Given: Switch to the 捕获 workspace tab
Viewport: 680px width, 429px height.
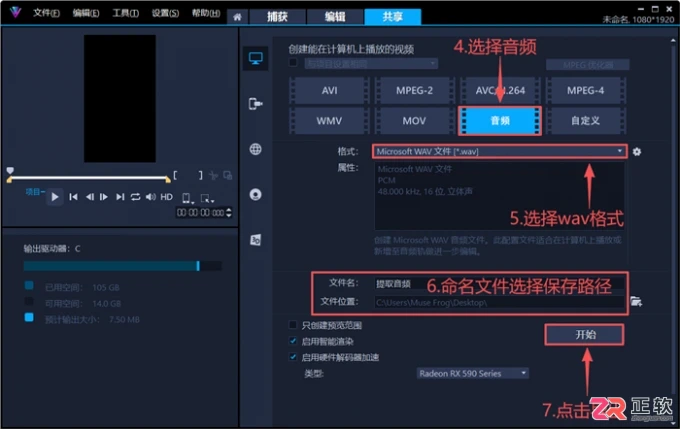Looking at the screenshot, I should pyautogui.click(x=277, y=17).
